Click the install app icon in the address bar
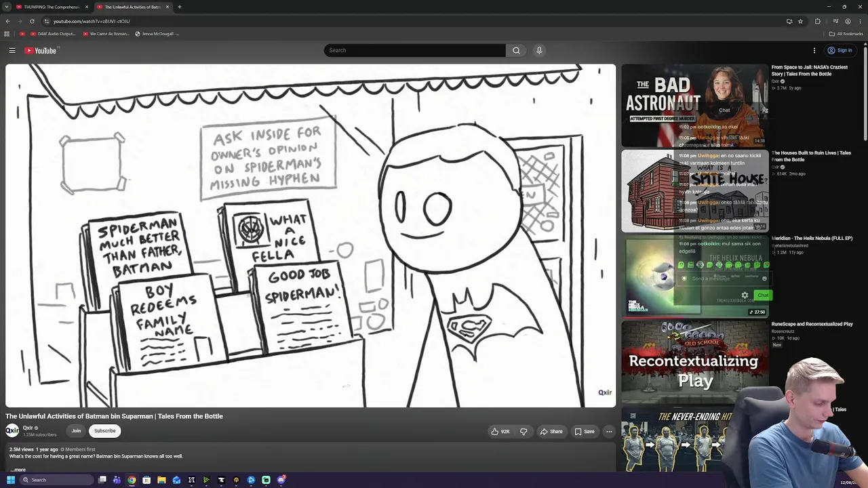 [x=789, y=21]
